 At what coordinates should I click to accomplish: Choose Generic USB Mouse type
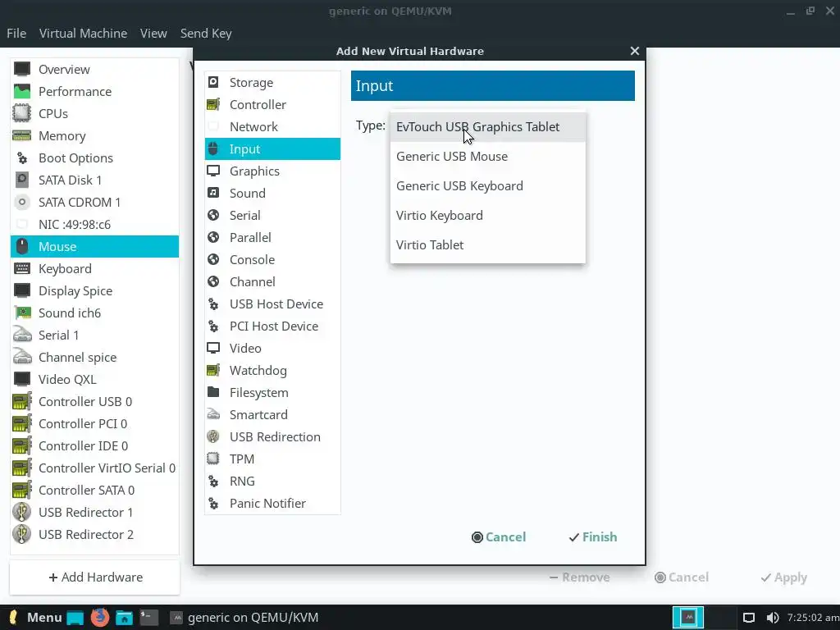488,157
